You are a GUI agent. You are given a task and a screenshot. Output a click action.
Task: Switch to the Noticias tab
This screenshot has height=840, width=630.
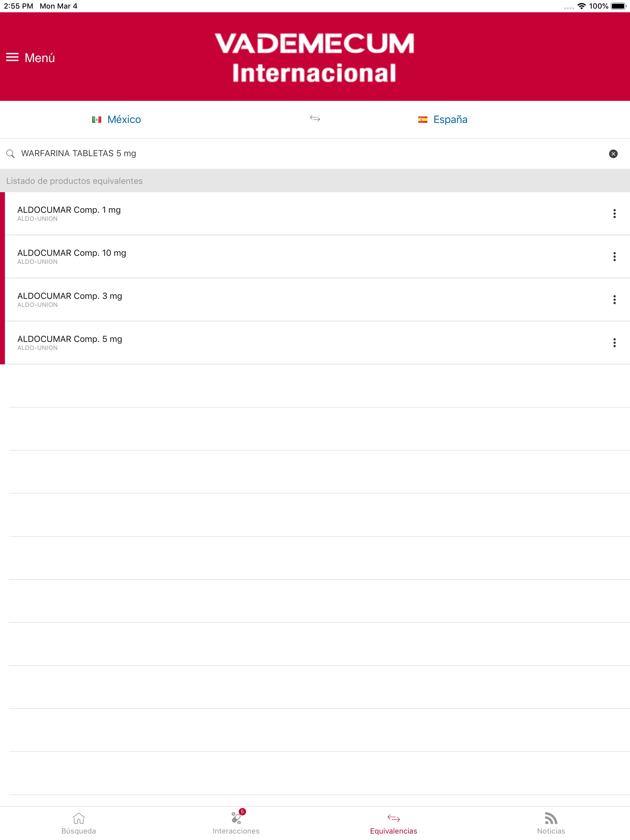pyautogui.click(x=551, y=823)
